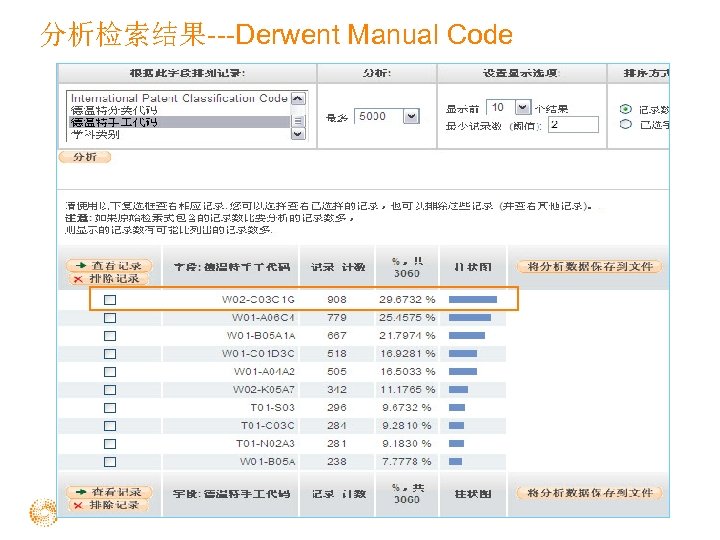Click the code T01-S03

point(272,408)
